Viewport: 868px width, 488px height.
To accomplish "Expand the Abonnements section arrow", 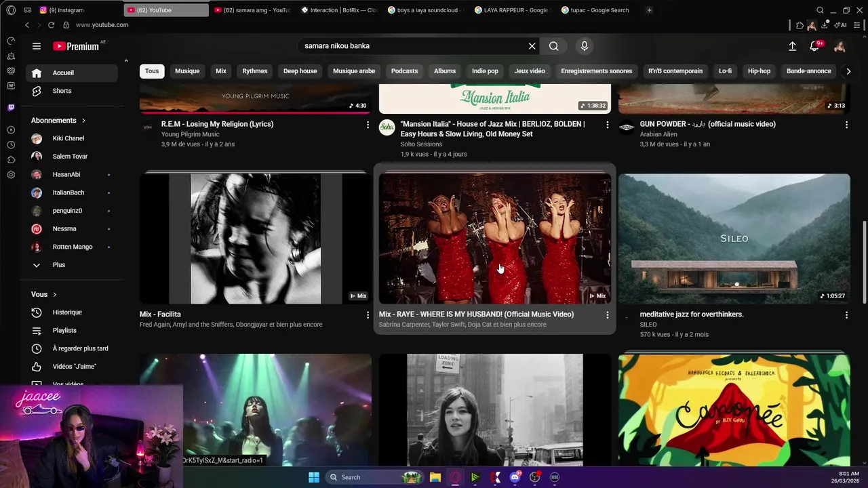I will click(x=83, y=121).
